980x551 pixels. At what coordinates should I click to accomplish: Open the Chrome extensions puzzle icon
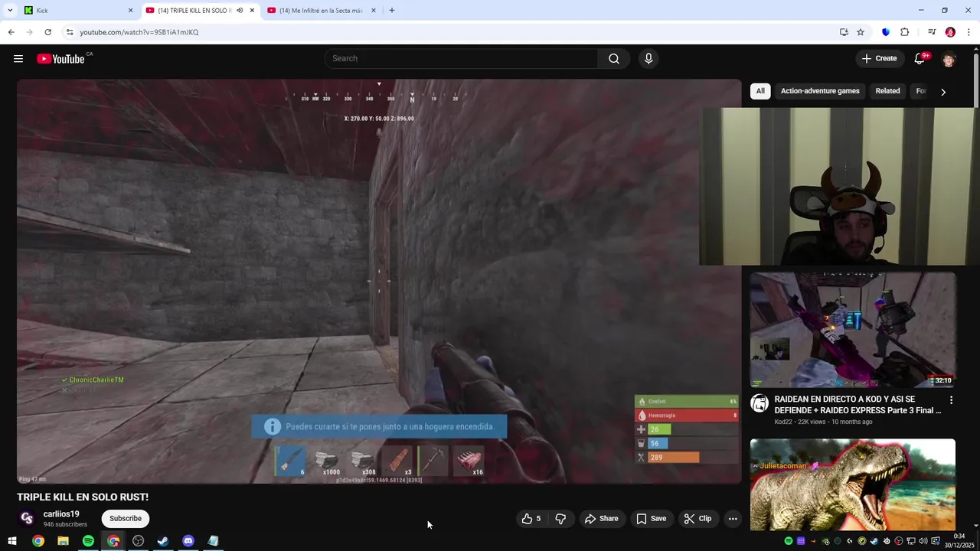point(904,32)
